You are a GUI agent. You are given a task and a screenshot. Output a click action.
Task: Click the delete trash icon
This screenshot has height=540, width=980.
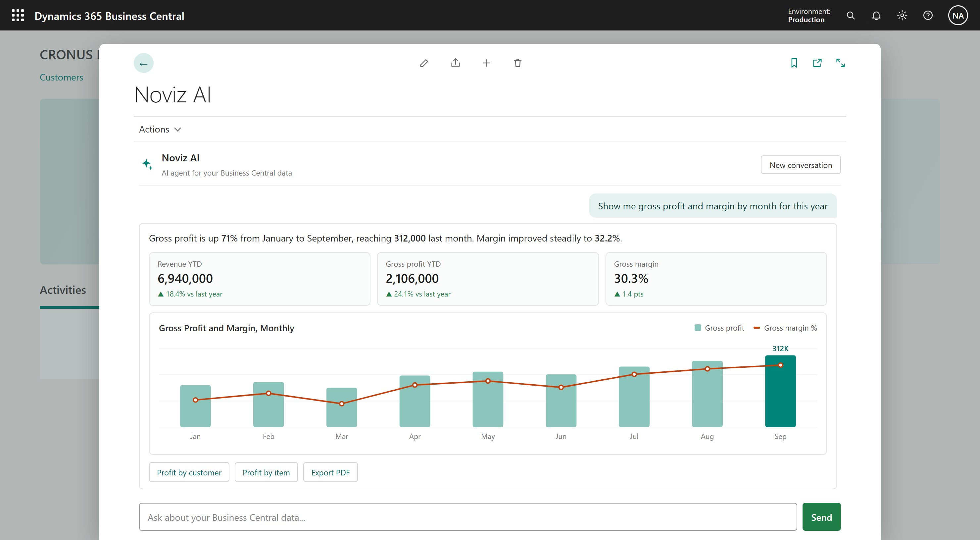point(518,63)
